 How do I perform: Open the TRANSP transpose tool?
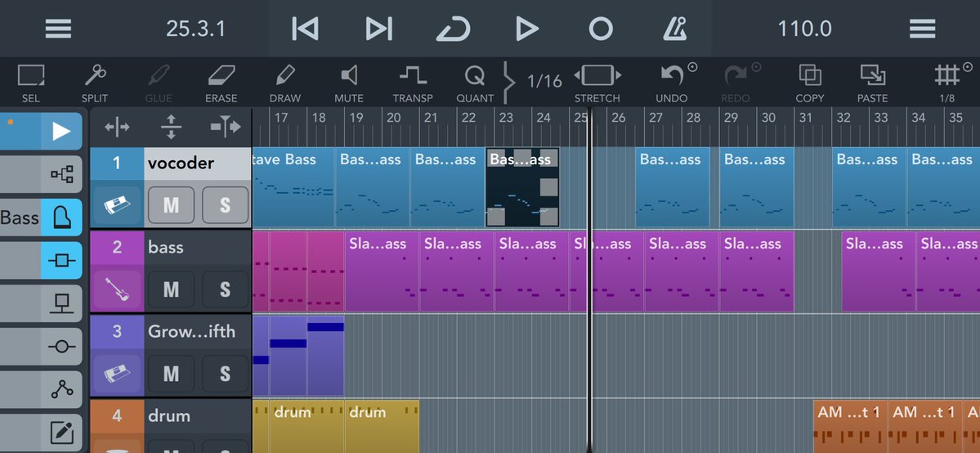click(413, 83)
